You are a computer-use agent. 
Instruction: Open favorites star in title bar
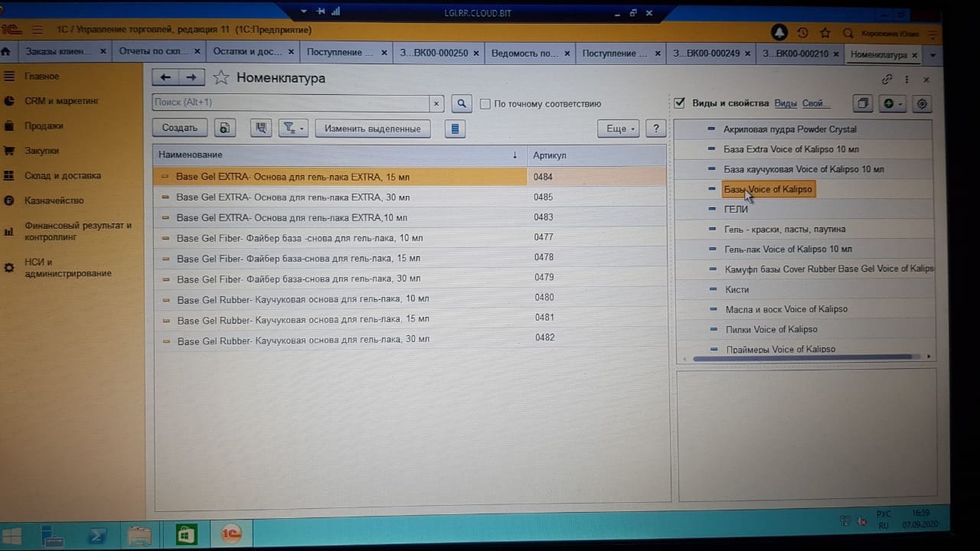point(825,33)
